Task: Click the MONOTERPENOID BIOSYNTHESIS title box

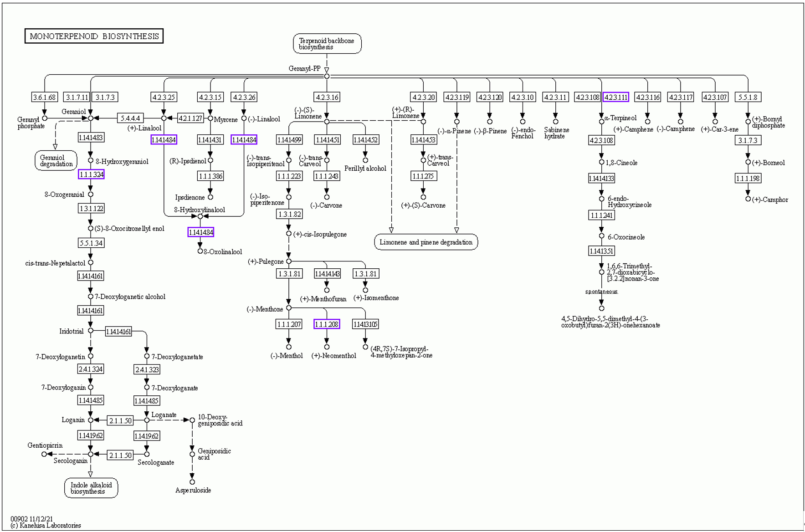Action: (94, 36)
